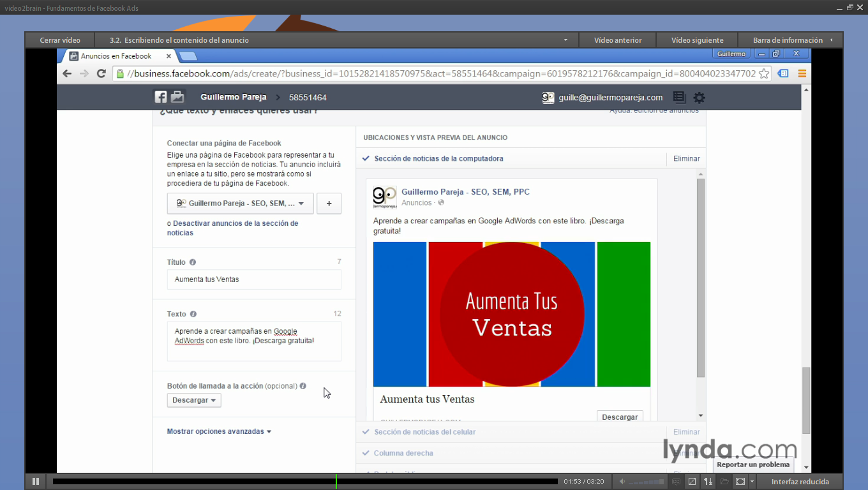Click the Chrome address bar URL
Screen dimensions: 868x490
click(x=441, y=73)
